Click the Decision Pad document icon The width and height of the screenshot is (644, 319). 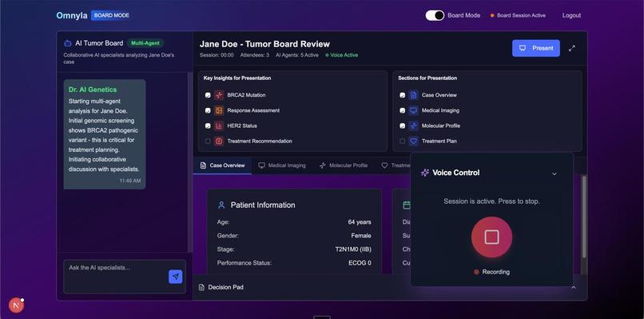(201, 287)
